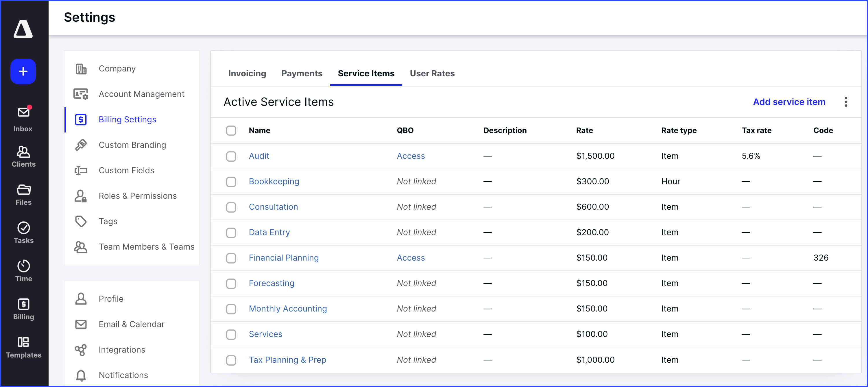Click the Tags icon in settings menu

(81, 221)
